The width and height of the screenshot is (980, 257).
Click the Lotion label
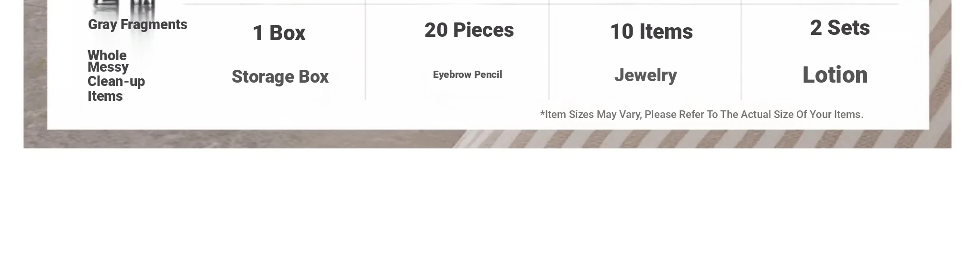pyautogui.click(x=835, y=75)
